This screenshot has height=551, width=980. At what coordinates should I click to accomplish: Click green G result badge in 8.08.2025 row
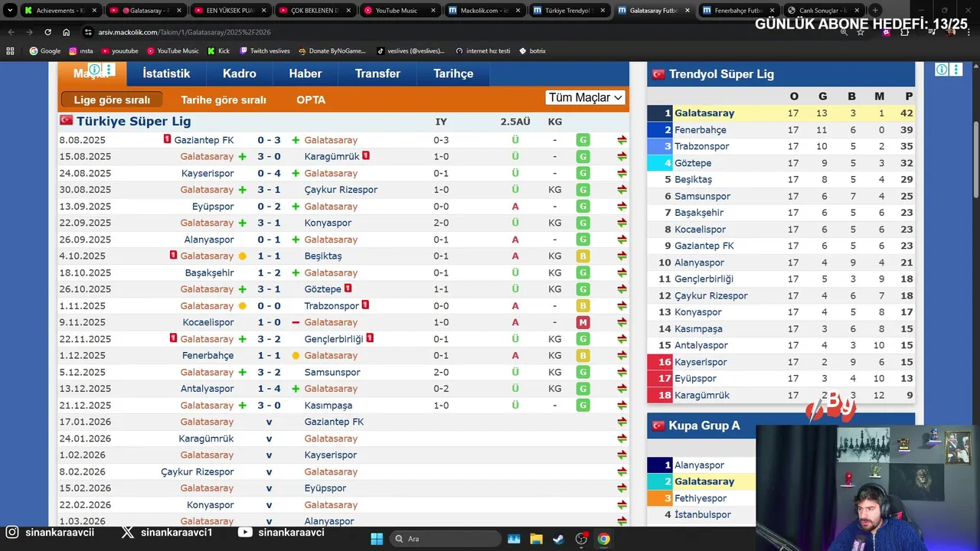tap(583, 140)
